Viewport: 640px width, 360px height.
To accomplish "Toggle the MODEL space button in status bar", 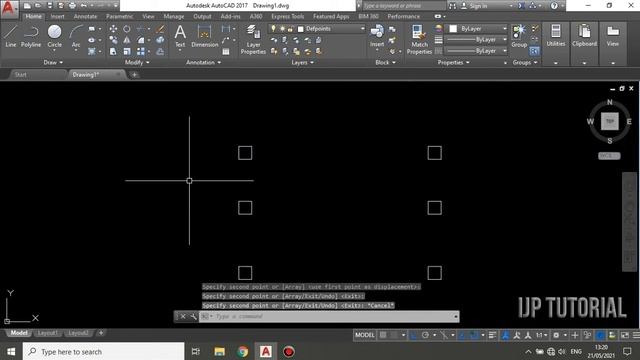I will (x=364, y=335).
